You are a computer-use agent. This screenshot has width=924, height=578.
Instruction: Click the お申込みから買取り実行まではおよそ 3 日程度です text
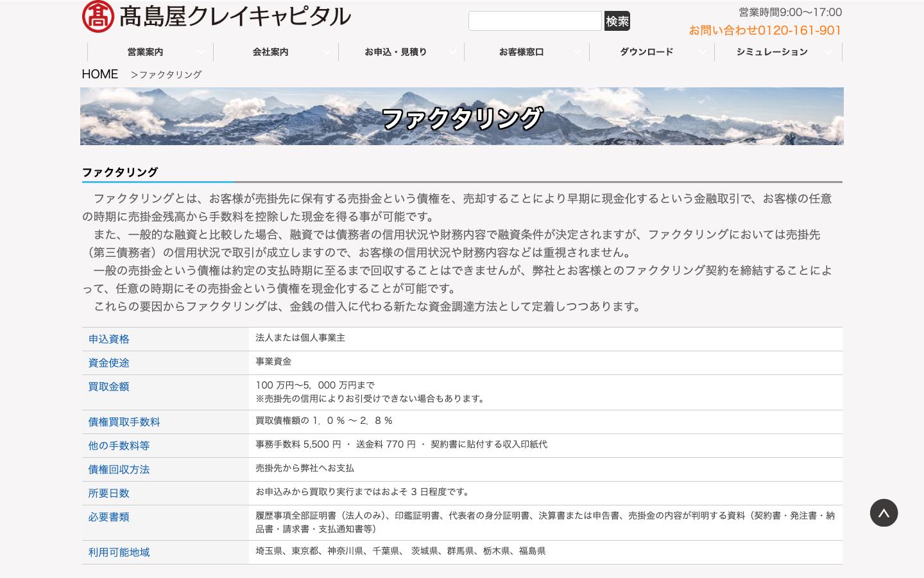(x=363, y=492)
